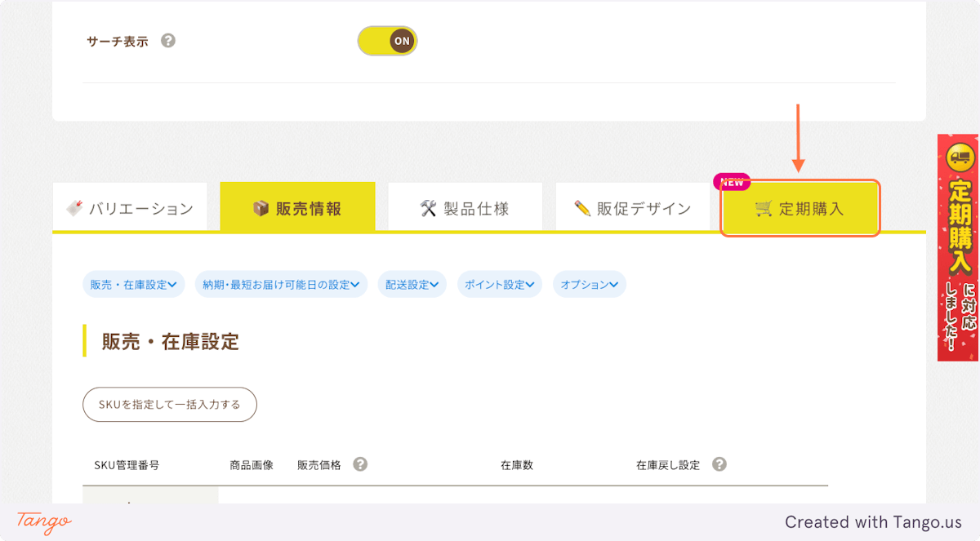Expand 納期・最短お届け可能日の設定 dropdown
This screenshot has width=980, height=541.
(281, 284)
